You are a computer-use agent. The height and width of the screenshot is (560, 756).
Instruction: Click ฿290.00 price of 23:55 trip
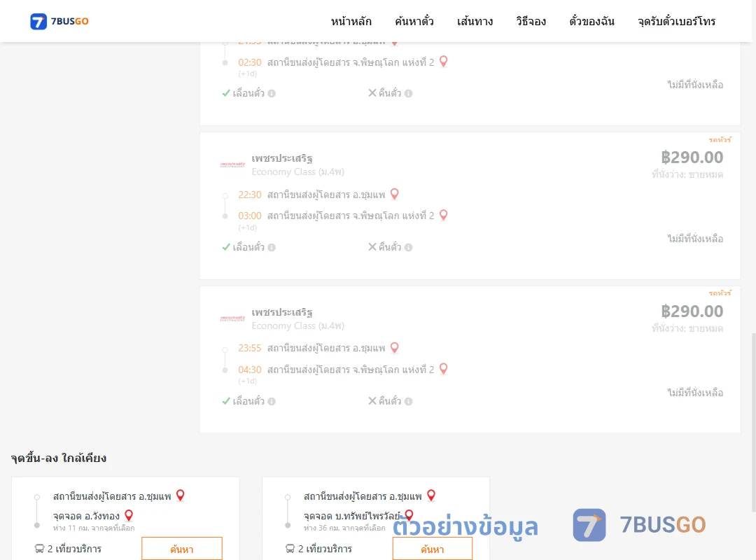[x=692, y=311]
